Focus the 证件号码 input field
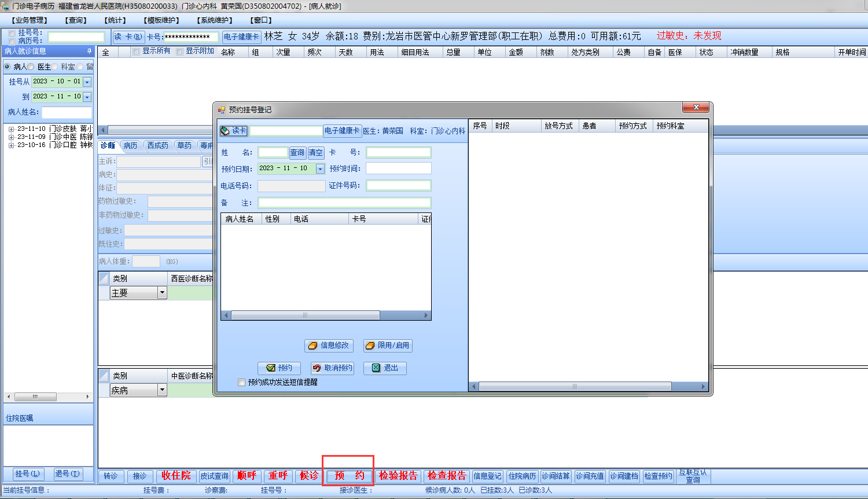 click(399, 186)
